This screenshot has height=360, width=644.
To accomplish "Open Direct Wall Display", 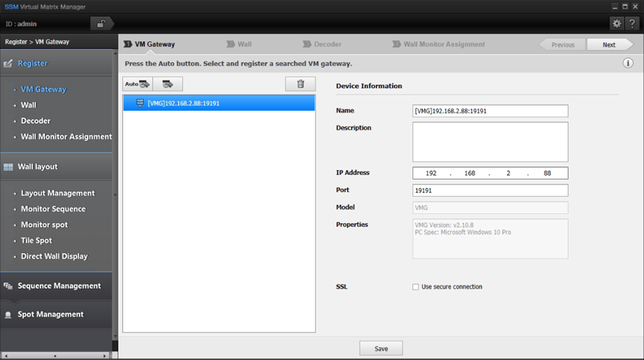I will [x=54, y=256].
